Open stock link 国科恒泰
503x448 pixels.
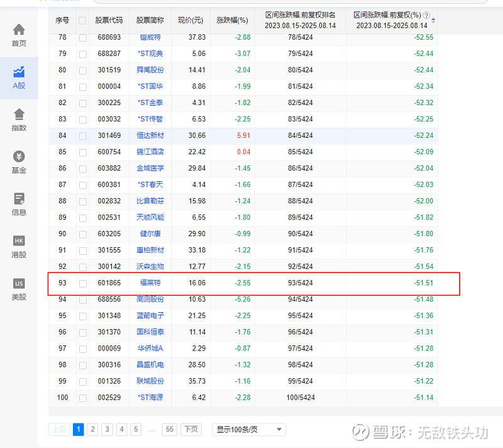[x=150, y=332]
